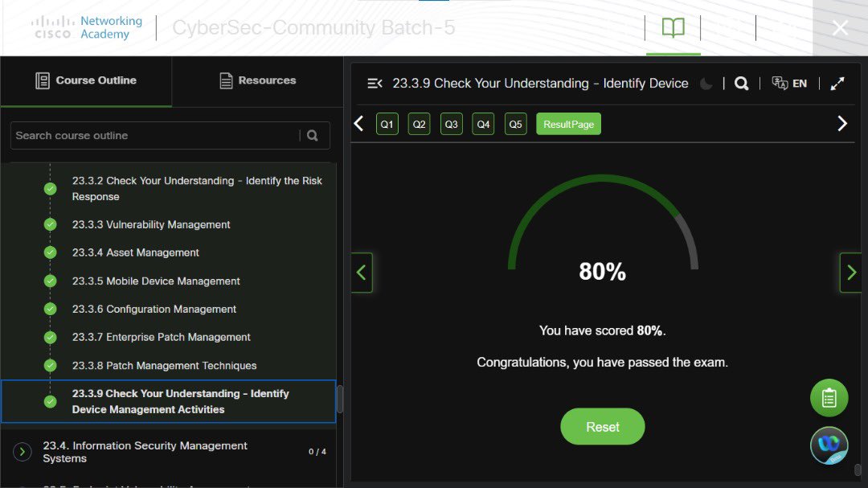Expand content to fullscreen
The width and height of the screenshot is (868, 488).
point(837,84)
